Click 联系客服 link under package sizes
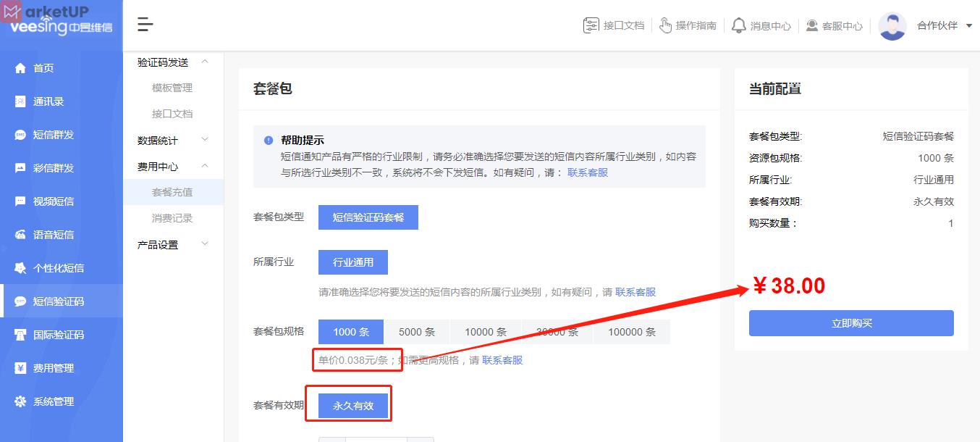This screenshot has width=980, height=442. (502, 360)
